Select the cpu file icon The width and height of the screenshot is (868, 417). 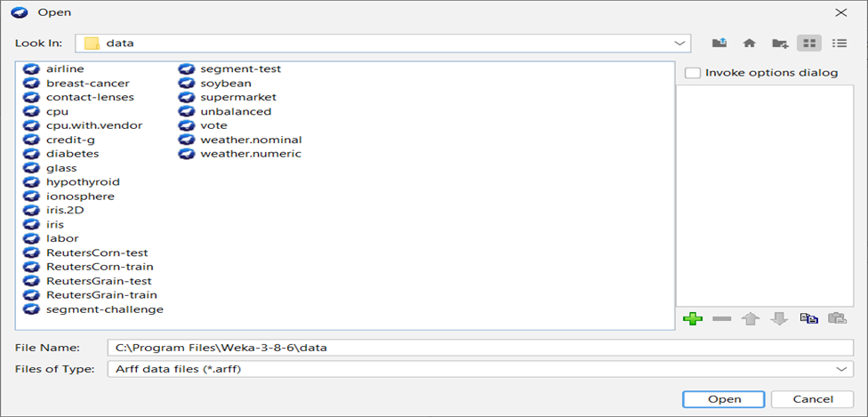(x=31, y=111)
